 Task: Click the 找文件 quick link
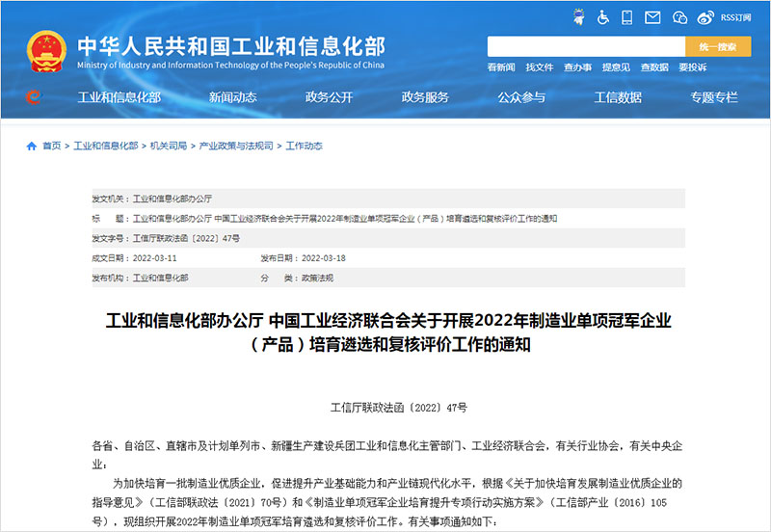(539, 67)
